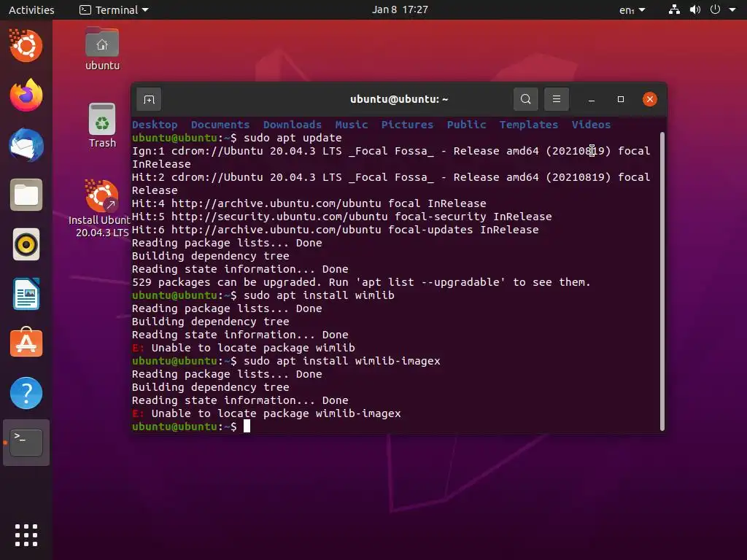Click the 'Public' directory name in terminal
Viewport: 747px width, 560px height.
click(466, 125)
